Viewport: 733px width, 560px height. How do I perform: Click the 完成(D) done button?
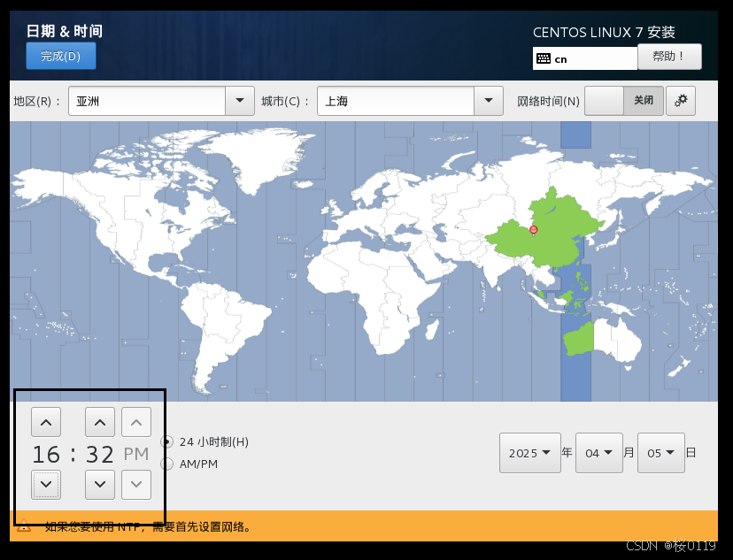click(x=61, y=56)
